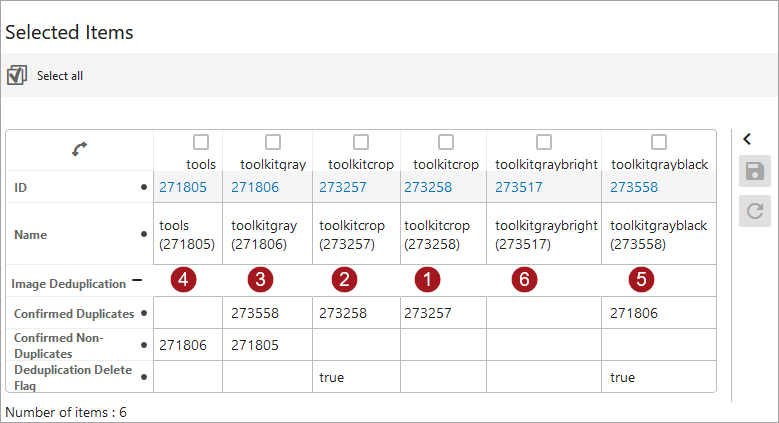779x423 pixels.
Task: Check the toolkitgray column checkbox
Action: tap(273, 142)
